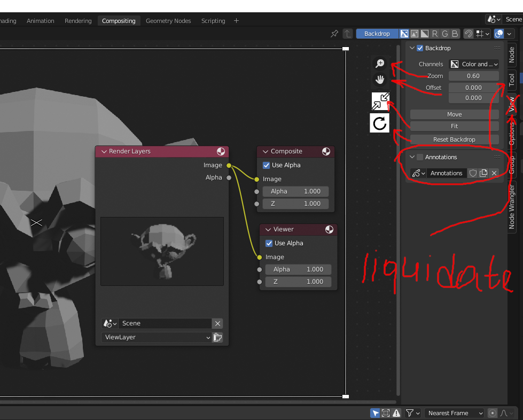This screenshot has width=523, height=420.
Task: Switch to the Rendering workspace tab
Action: click(78, 21)
